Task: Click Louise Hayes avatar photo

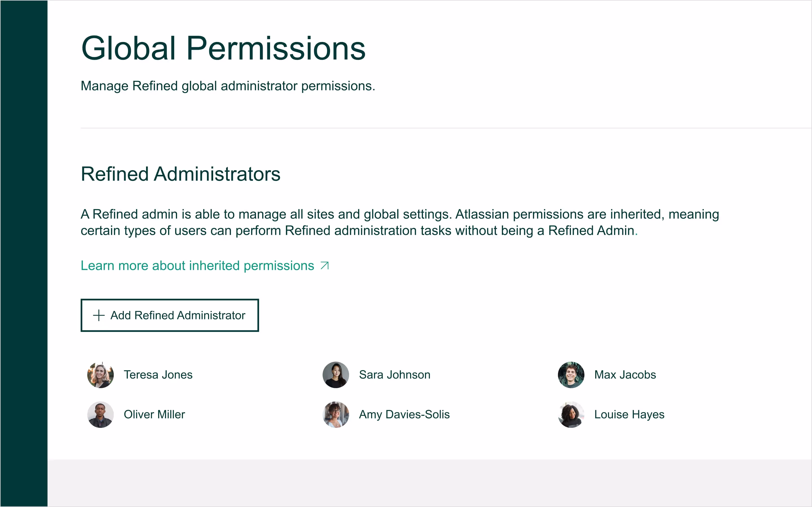Action: pyautogui.click(x=571, y=414)
